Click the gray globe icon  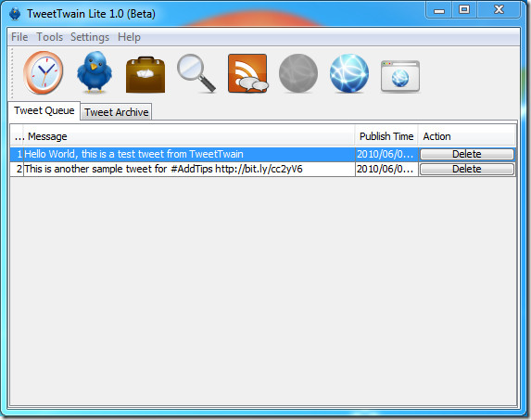tap(298, 73)
